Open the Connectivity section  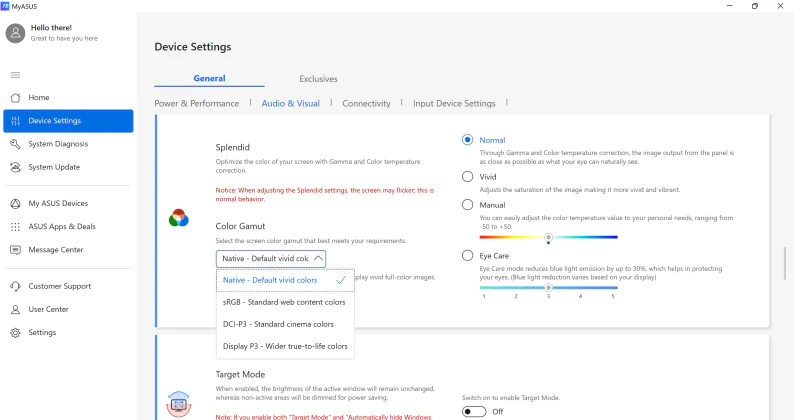[366, 103]
